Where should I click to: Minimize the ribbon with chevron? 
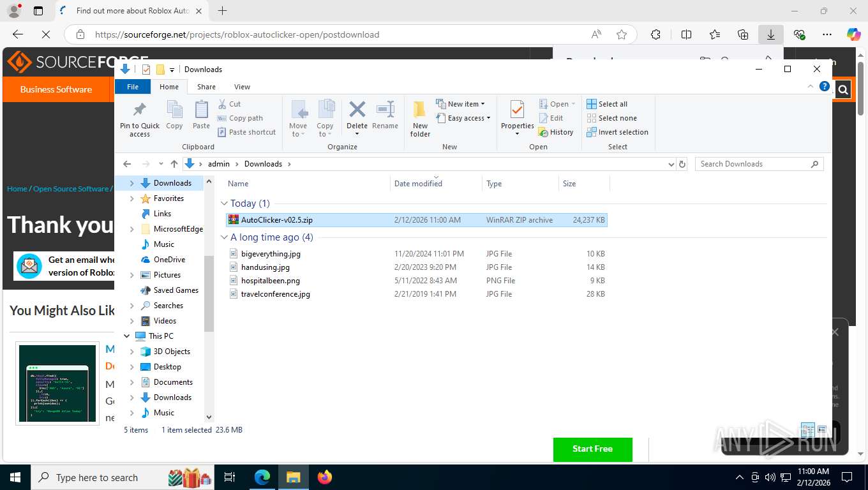[811, 87]
